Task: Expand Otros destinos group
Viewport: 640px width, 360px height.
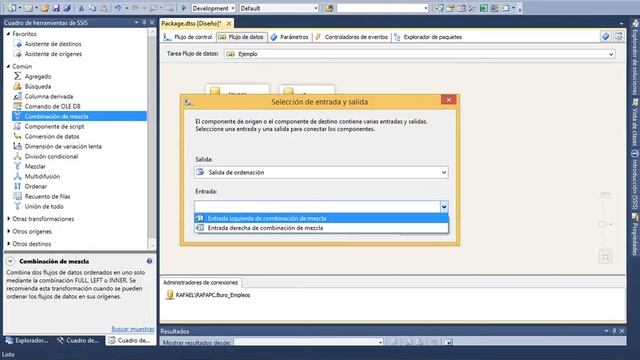Action: (9, 244)
